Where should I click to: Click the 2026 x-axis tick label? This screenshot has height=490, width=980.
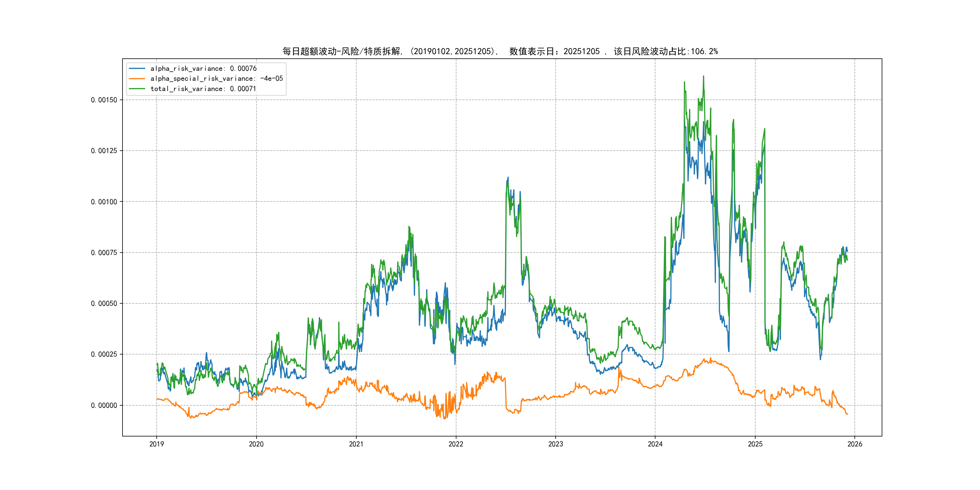(x=855, y=444)
